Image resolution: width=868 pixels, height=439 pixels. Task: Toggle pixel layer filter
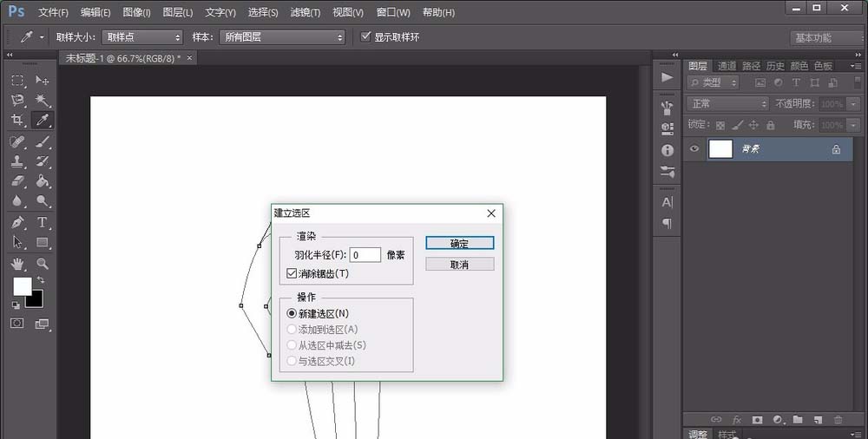pos(759,82)
